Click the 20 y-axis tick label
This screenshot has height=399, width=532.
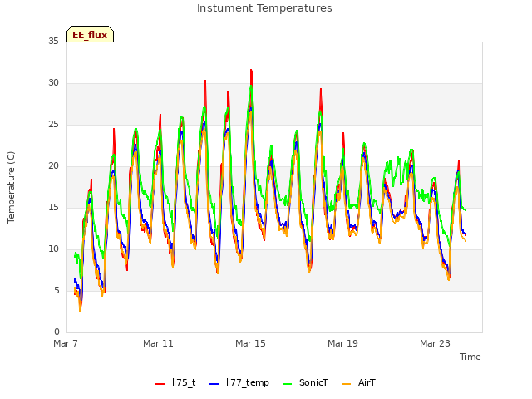tap(53, 166)
